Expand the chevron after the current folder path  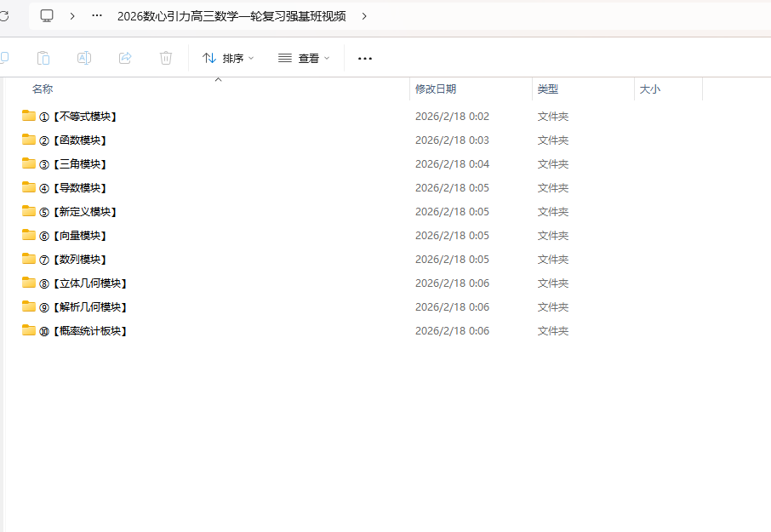coord(364,16)
